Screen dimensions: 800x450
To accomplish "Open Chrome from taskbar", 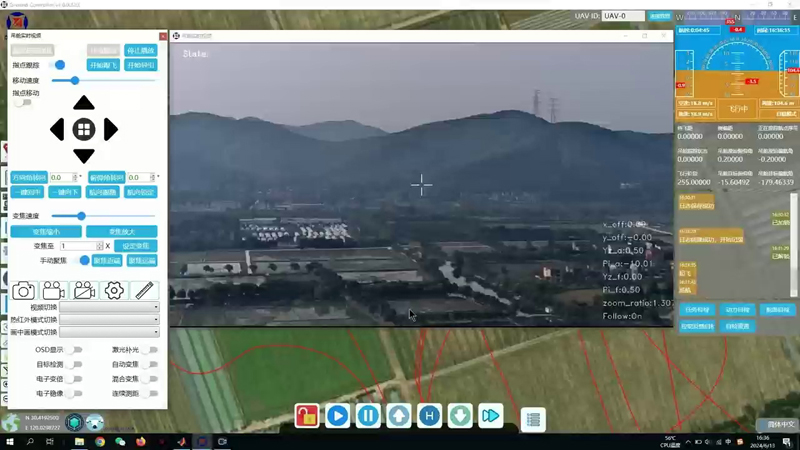I will [99, 442].
